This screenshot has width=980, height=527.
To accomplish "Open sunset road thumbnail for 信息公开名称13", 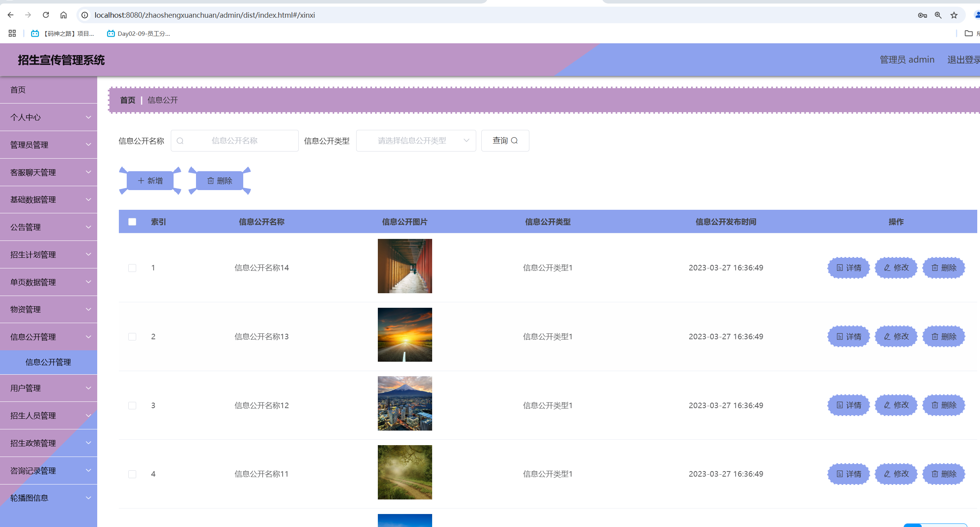I will [x=405, y=335].
